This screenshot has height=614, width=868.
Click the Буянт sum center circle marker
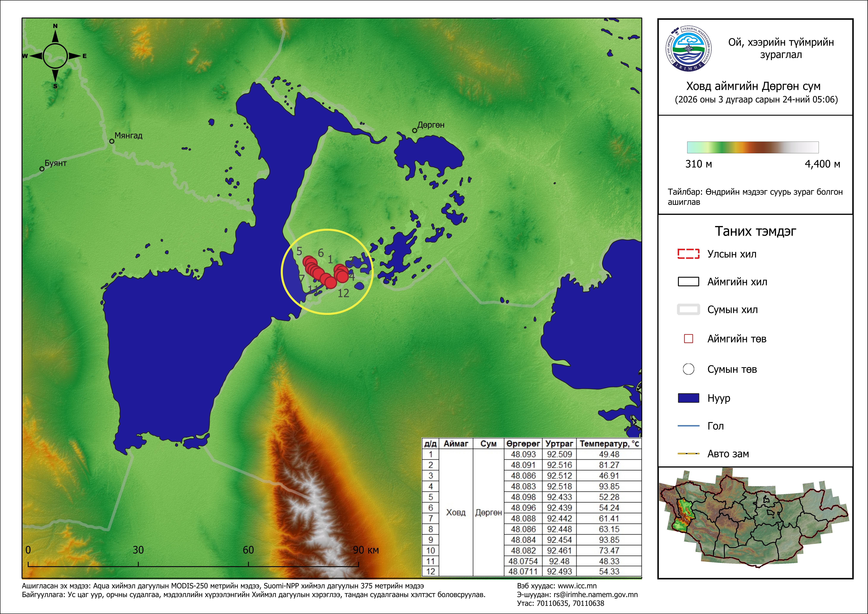pyautogui.click(x=42, y=169)
